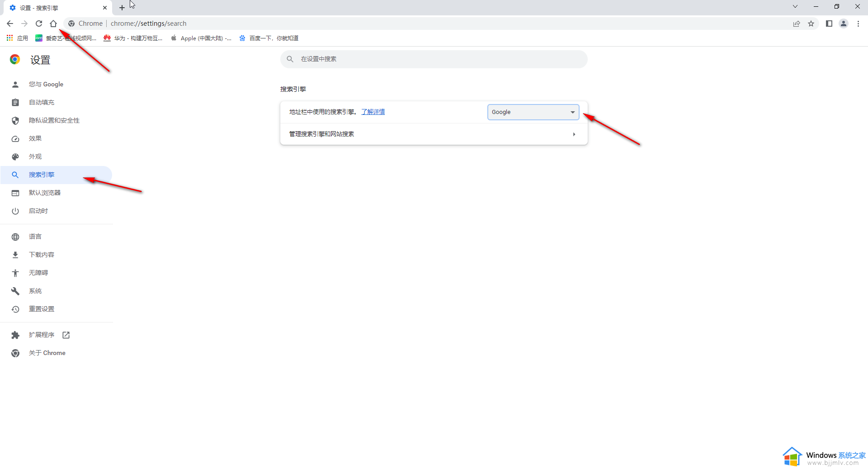Open 语言 settings section

tap(57, 237)
